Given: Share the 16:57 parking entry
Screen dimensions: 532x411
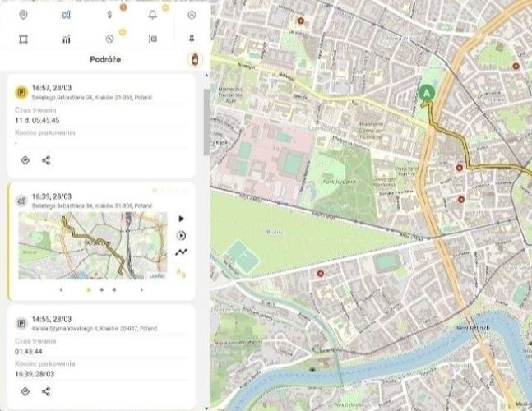Looking at the screenshot, I should tap(46, 160).
